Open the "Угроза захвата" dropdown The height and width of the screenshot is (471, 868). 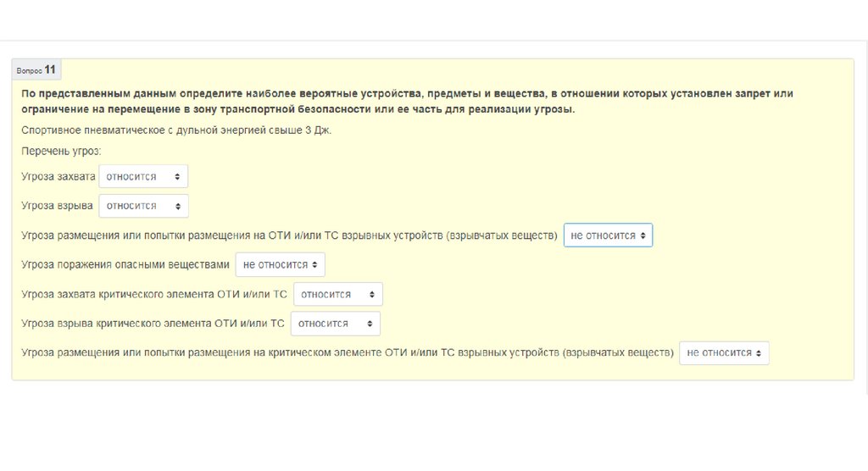[142, 176]
